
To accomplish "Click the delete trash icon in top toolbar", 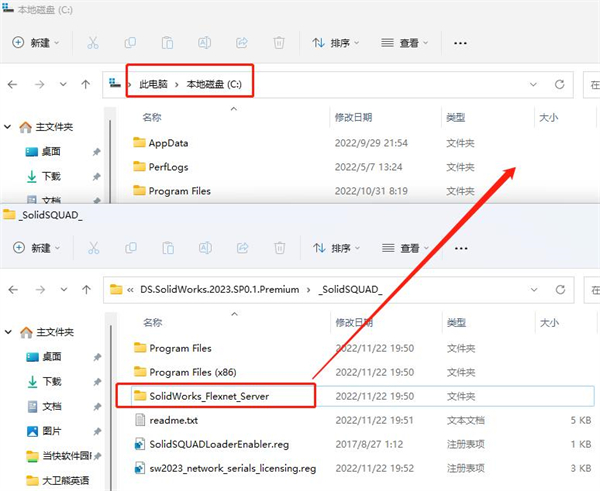I will pos(279,43).
